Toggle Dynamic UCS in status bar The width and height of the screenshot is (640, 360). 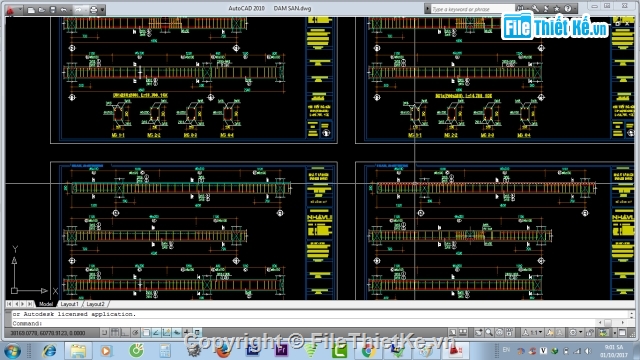pos(166,333)
